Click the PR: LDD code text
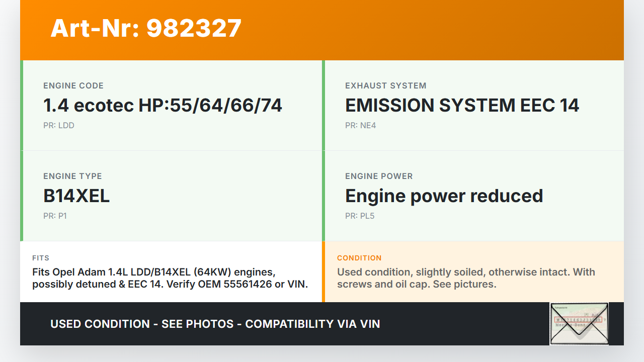This screenshot has width=644, height=362. pyautogui.click(x=59, y=126)
